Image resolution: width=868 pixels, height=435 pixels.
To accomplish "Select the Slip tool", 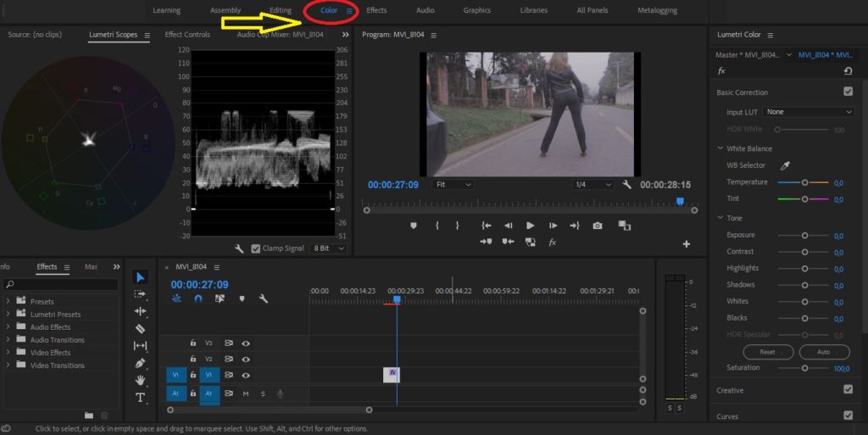I will [x=140, y=346].
